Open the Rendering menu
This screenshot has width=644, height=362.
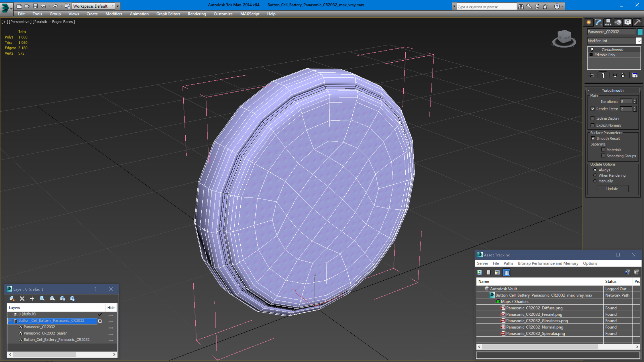tap(197, 14)
